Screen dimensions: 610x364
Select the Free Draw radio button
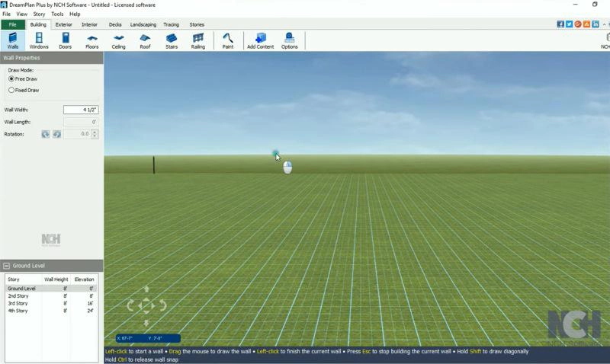[x=11, y=78]
